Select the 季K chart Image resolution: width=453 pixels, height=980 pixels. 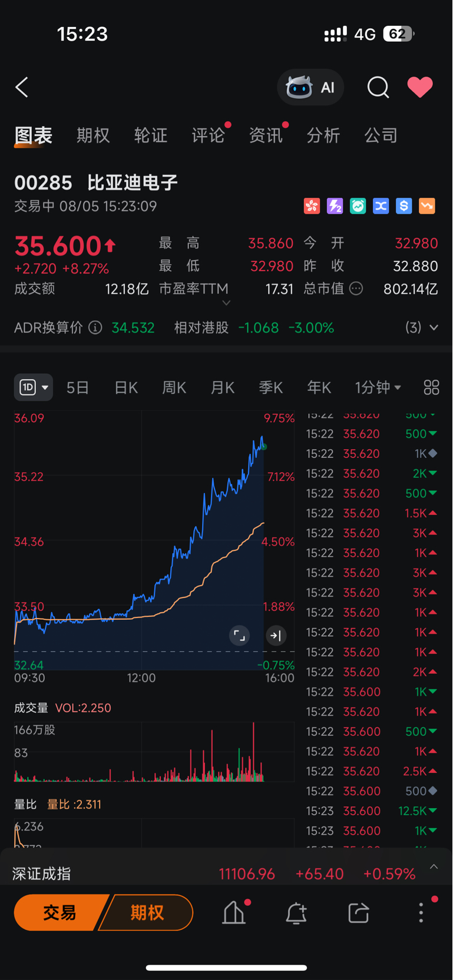[271, 387]
